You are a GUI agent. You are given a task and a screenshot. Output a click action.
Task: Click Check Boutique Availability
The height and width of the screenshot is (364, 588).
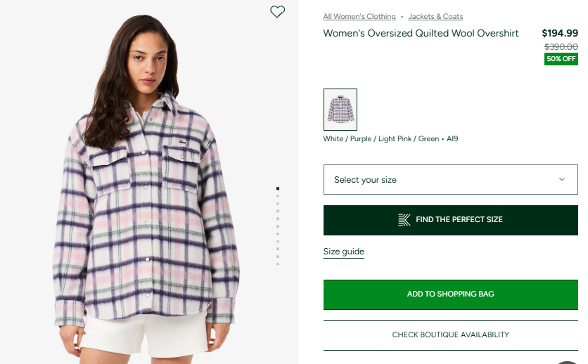tap(450, 335)
